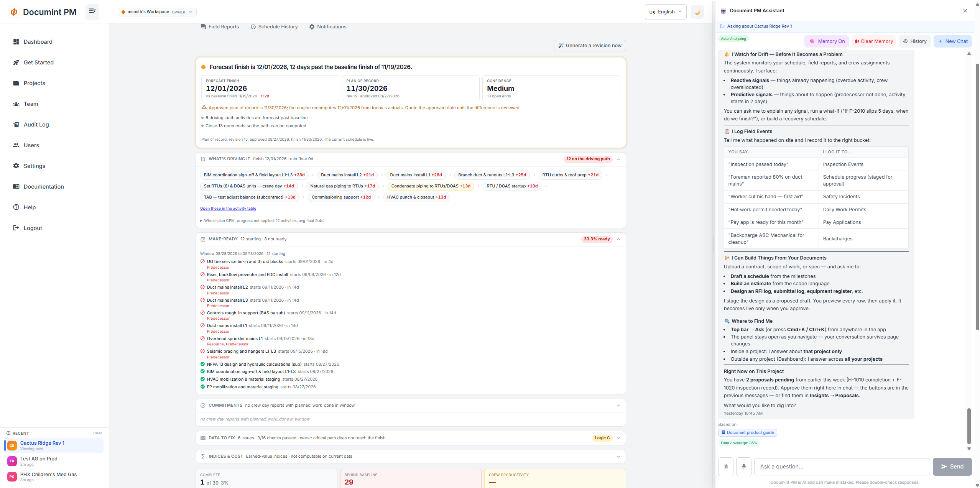Image resolution: width=980 pixels, height=488 pixels.
Task: Click the Data To Fix section icon
Action: (203, 438)
